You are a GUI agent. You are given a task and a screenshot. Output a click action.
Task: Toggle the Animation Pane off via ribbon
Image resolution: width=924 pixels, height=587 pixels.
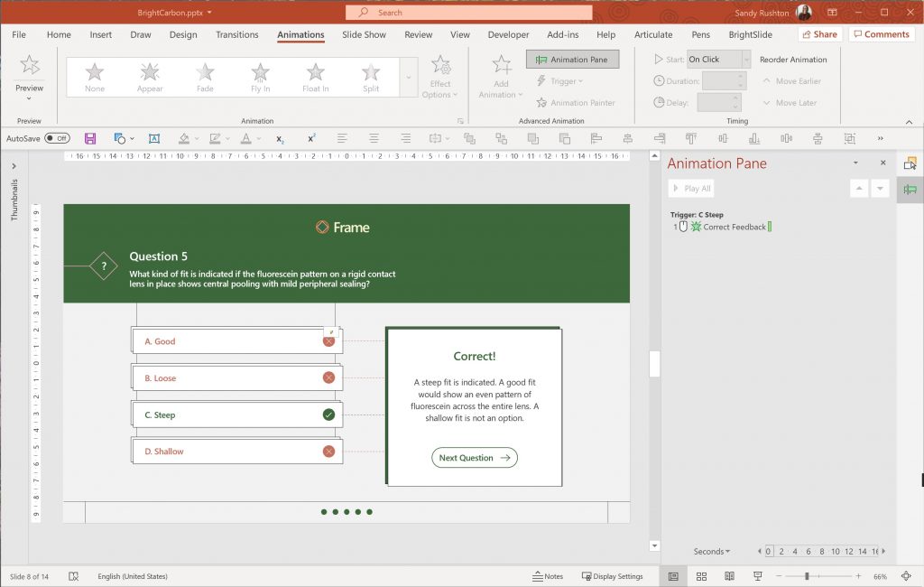[x=572, y=59]
